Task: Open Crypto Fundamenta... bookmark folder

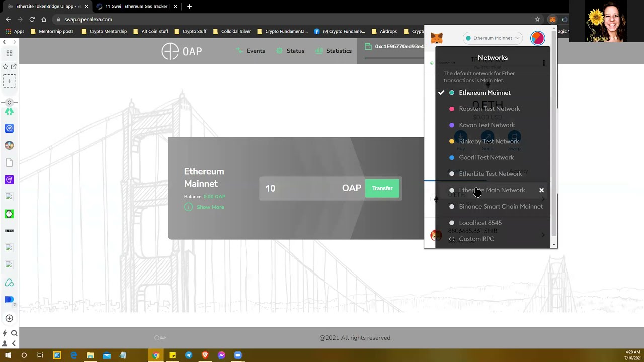Action: (x=282, y=31)
